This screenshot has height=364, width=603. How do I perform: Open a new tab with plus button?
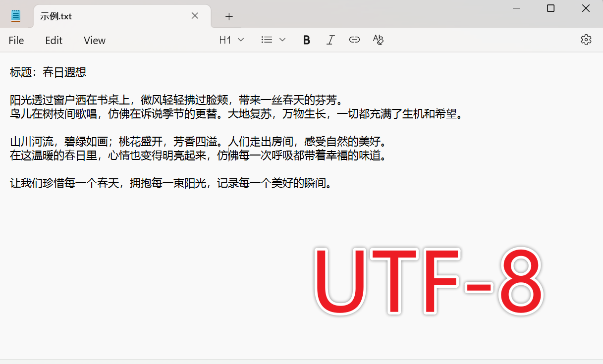pyautogui.click(x=228, y=16)
